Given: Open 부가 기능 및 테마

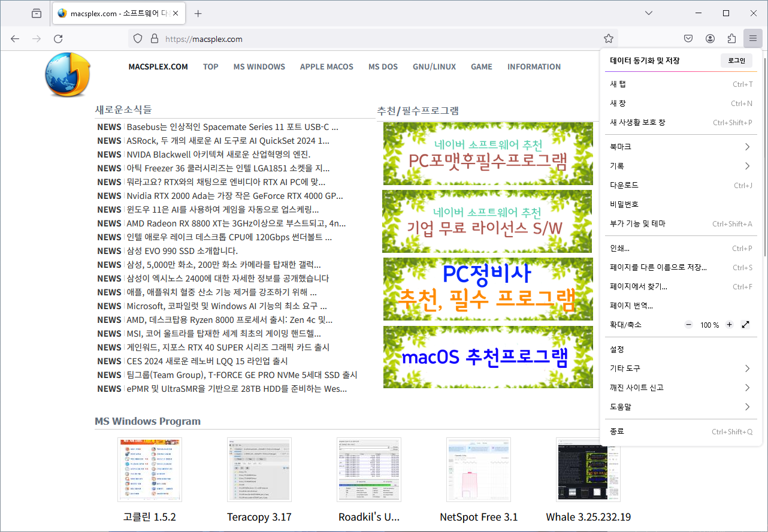Looking at the screenshot, I should [x=682, y=223].
